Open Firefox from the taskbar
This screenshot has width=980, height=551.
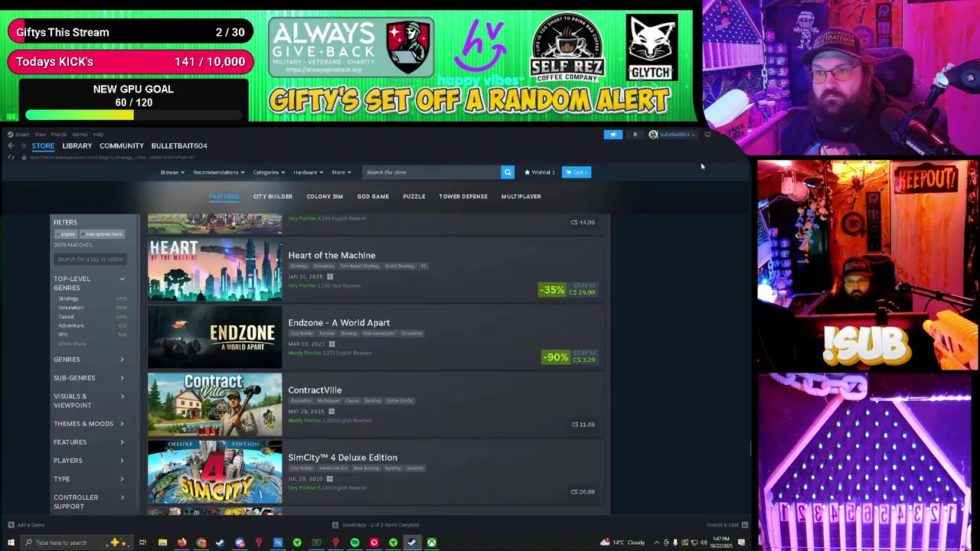click(x=181, y=543)
